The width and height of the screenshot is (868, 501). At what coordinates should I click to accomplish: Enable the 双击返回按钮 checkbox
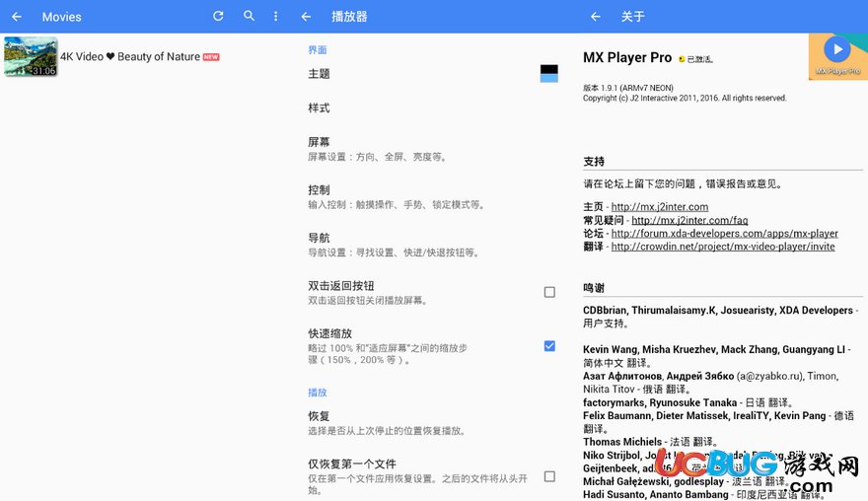point(549,292)
